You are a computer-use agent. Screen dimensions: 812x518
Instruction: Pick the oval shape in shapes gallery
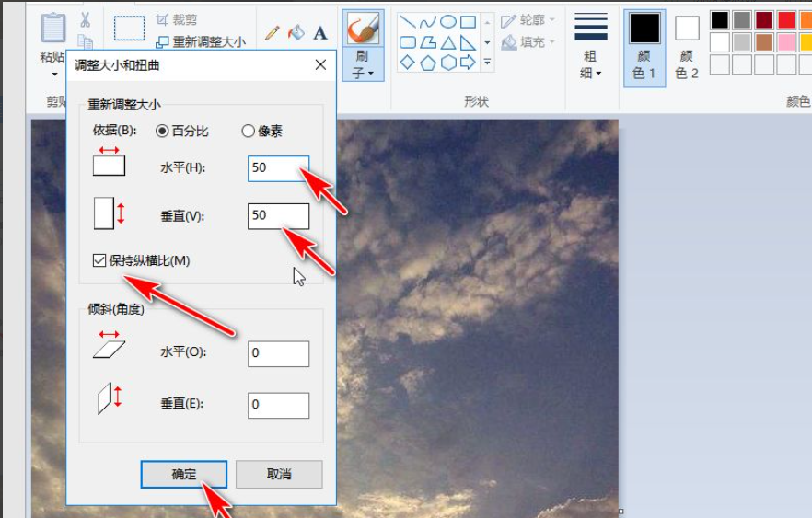tap(448, 22)
